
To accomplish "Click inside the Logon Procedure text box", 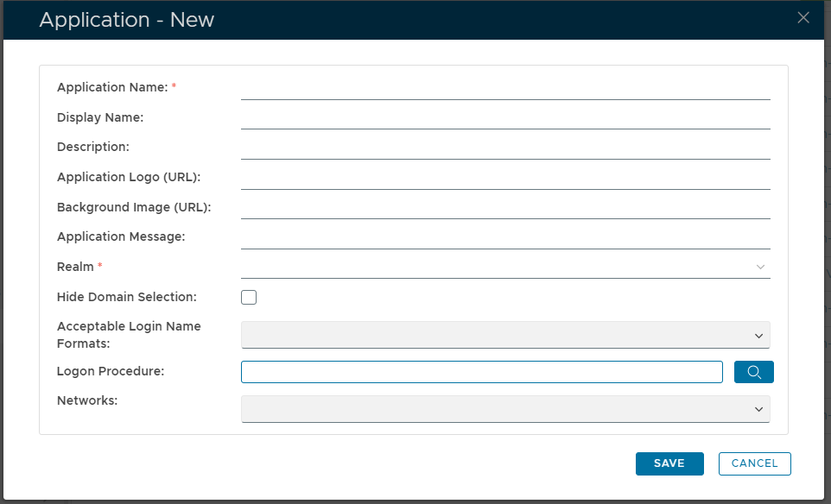I will pyautogui.click(x=481, y=372).
